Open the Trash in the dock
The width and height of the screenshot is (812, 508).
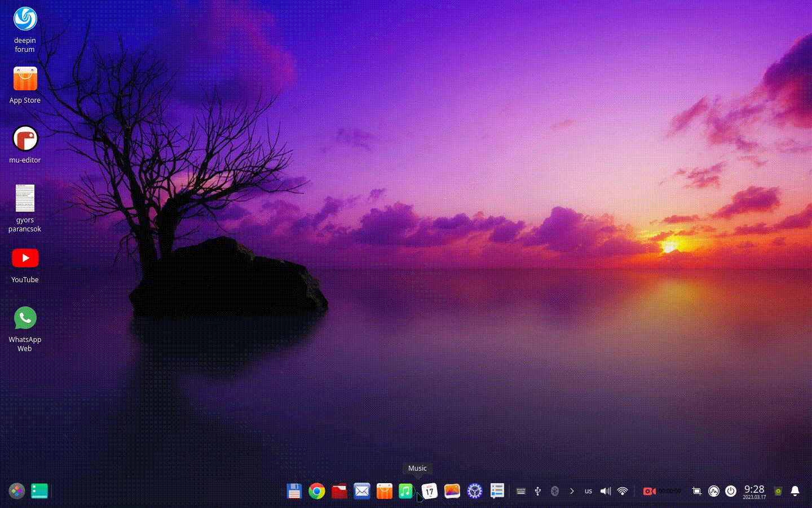[778, 491]
